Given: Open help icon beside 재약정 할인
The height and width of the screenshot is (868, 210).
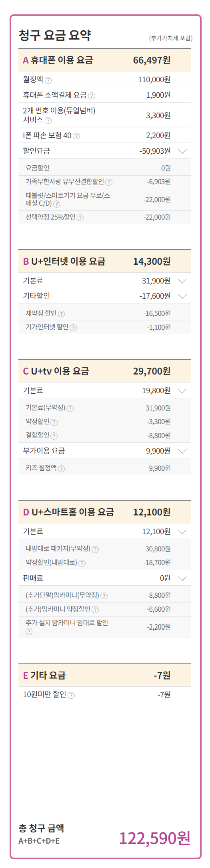Looking at the screenshot, I should (x=61, y=314).
